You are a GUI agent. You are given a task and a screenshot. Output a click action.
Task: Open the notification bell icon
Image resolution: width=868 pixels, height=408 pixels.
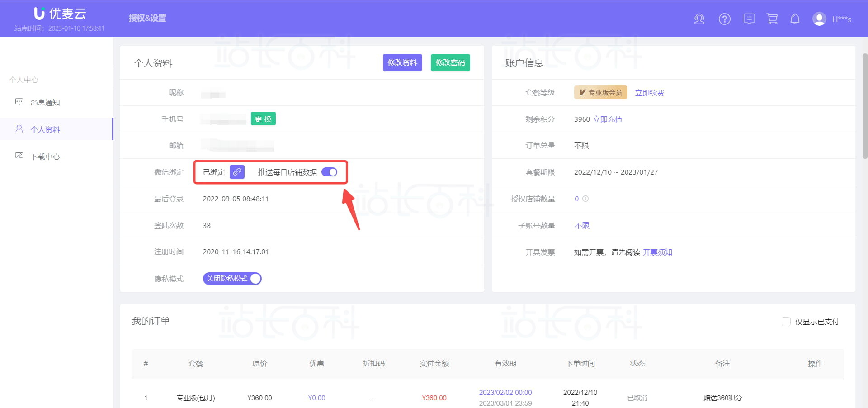tap(795, 19)
